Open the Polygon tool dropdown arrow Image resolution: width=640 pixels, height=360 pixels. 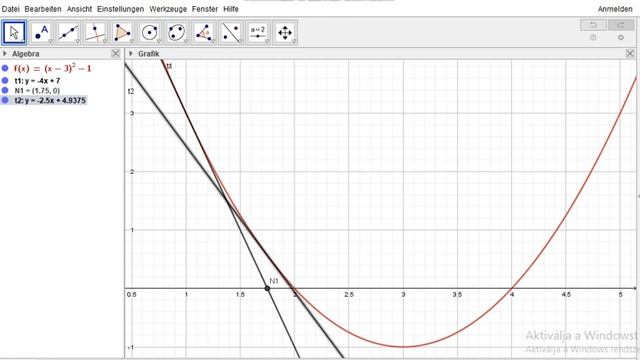click(x=131, y=41)
